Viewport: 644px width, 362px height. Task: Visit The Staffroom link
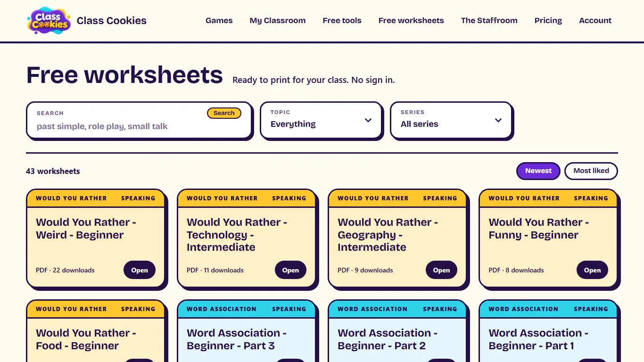click(489, 21)
